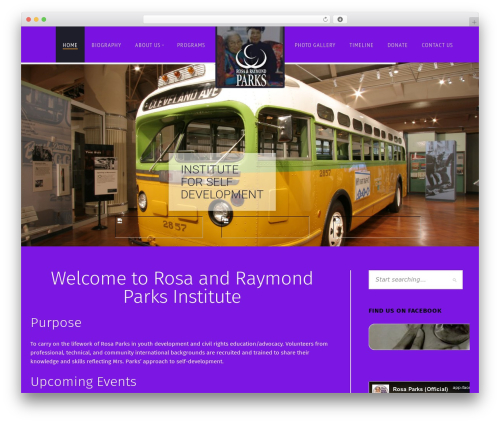Close the browser window with red button

29,19
